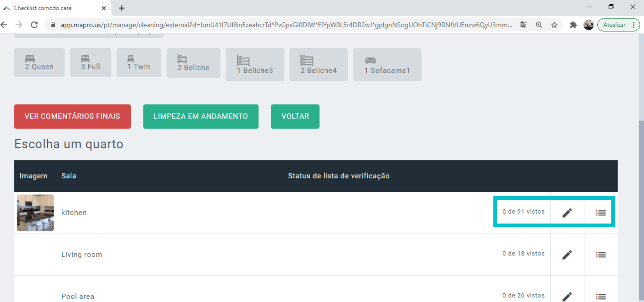
Task: Click the pencil icon for Pool area
Action: [567, 296]
